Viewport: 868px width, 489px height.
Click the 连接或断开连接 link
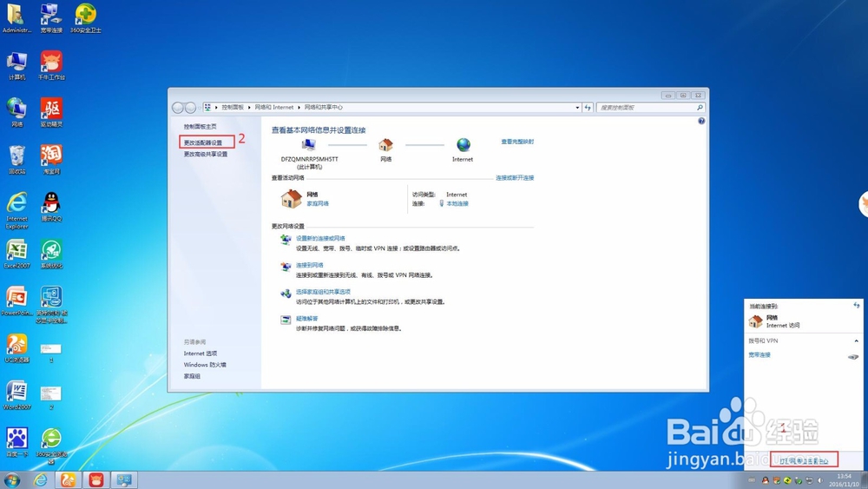click(x=515, y=178)
